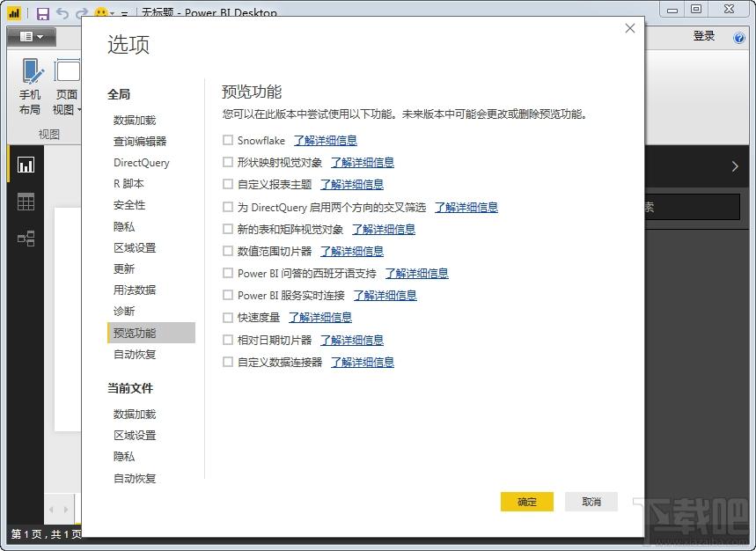
Task: Enable the Snowflake preview checkbox
Action: coord(228,140)
